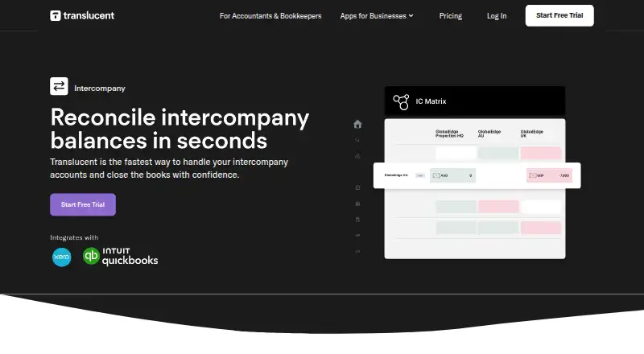Click the translucent logo mark

(55, 15)
